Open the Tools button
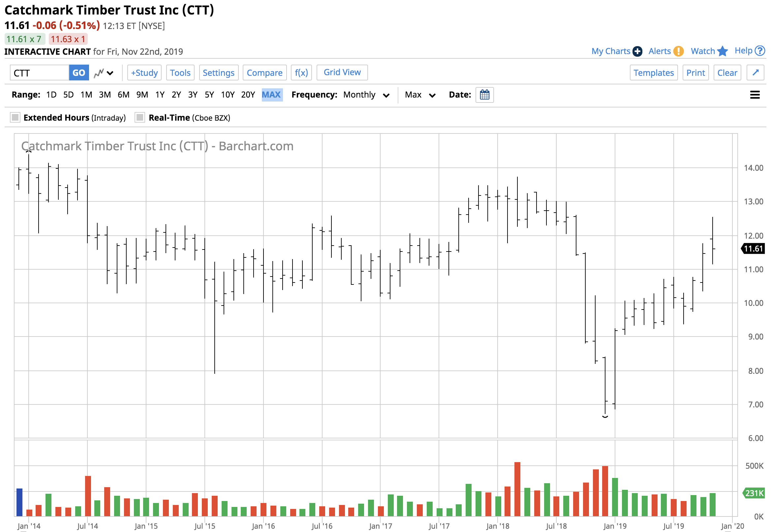771x532 pixels. tap(180, 73)
